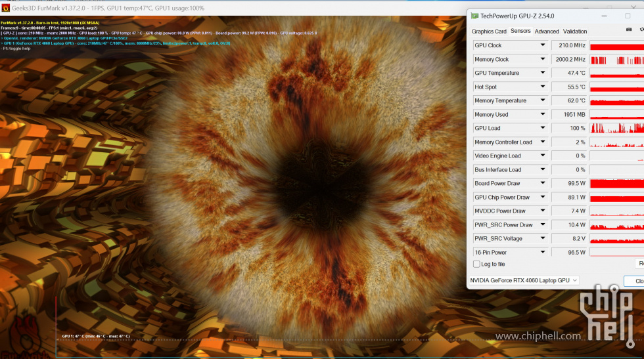
Task: Expand the PWR_SRC Power Draw dropdown
Action: [x=543, y=224]
